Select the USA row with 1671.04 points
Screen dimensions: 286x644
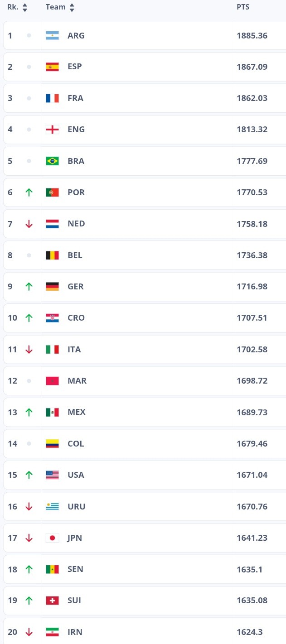point(145,475)
